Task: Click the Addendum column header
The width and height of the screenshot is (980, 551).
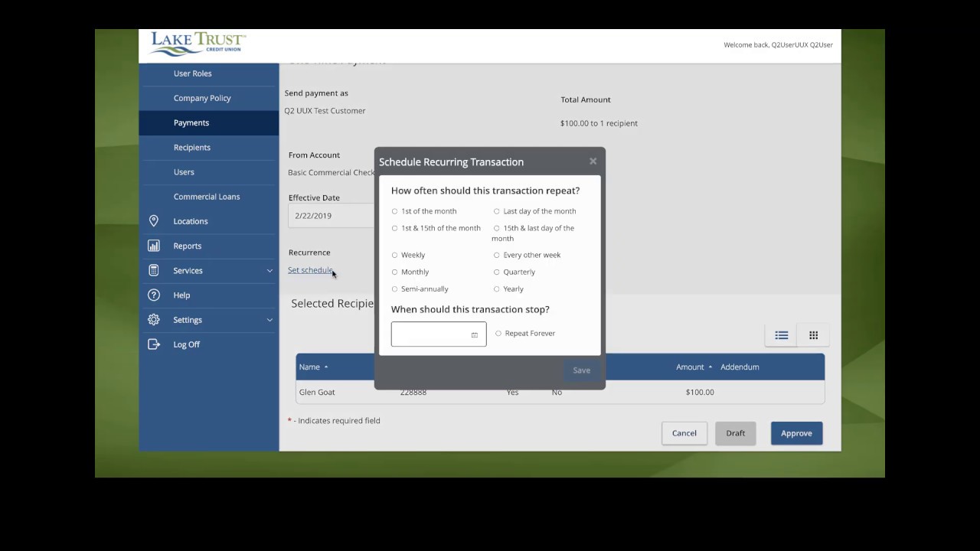Action: [740, 367]
